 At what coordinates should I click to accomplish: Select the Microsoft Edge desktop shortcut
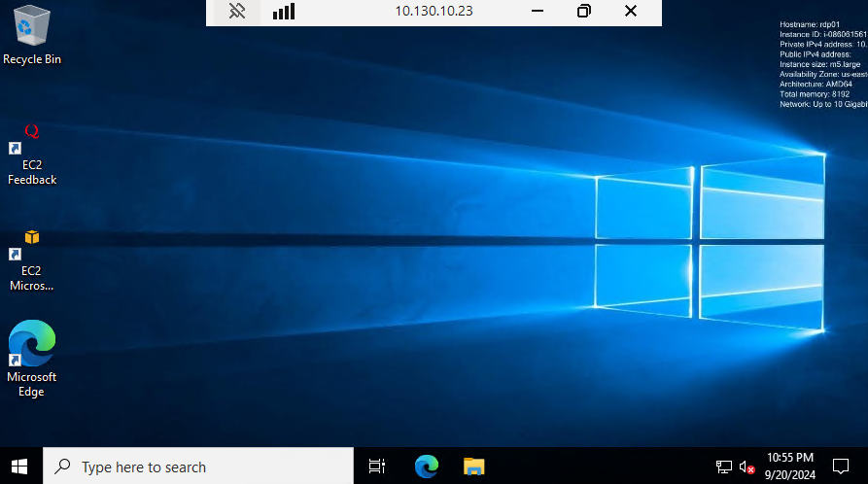[x=31, y=359]
